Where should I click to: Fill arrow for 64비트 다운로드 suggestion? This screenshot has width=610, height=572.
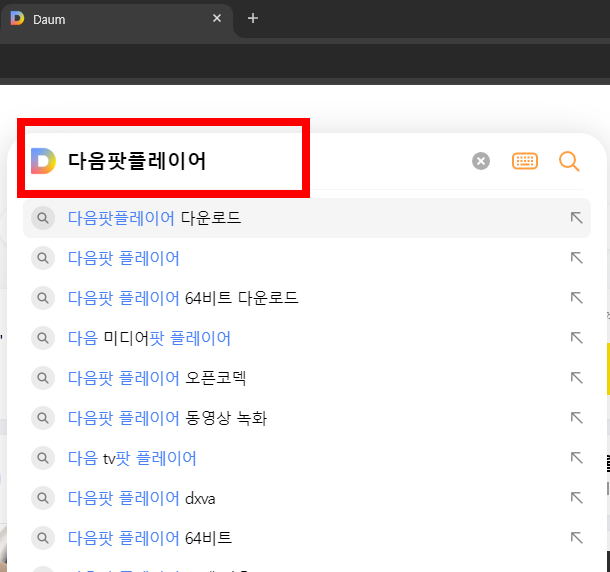(577, 298)
